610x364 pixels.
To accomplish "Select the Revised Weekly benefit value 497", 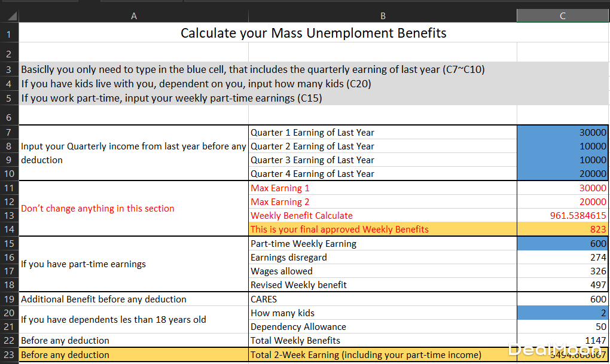I will coord(563,285).
